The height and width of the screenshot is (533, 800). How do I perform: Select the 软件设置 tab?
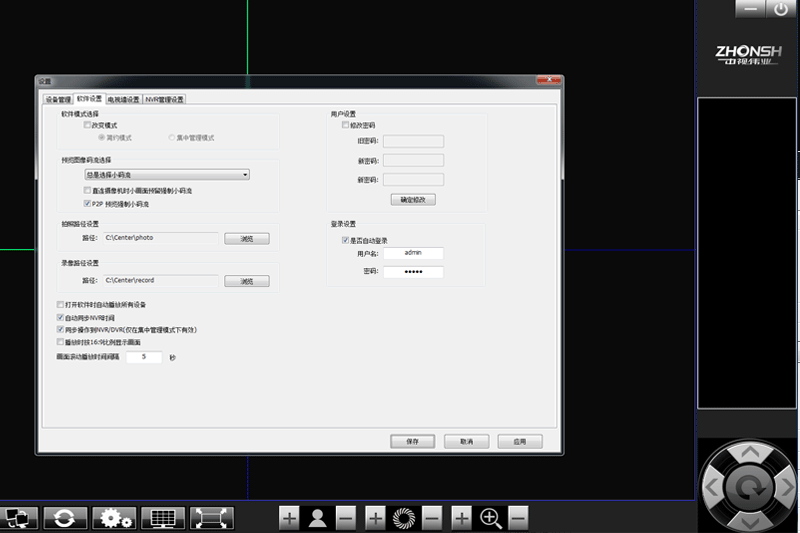[x=89, y=98]
